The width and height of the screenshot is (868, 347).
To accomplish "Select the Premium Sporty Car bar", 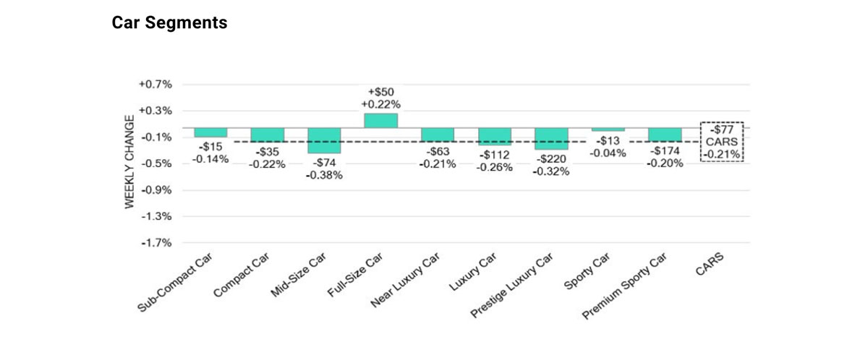I will [x=665, y=134].
